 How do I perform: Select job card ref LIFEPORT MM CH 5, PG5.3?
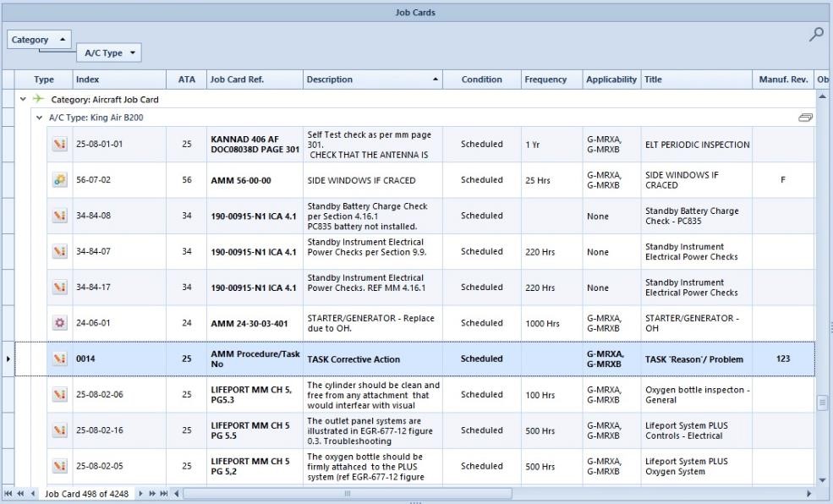255,395
